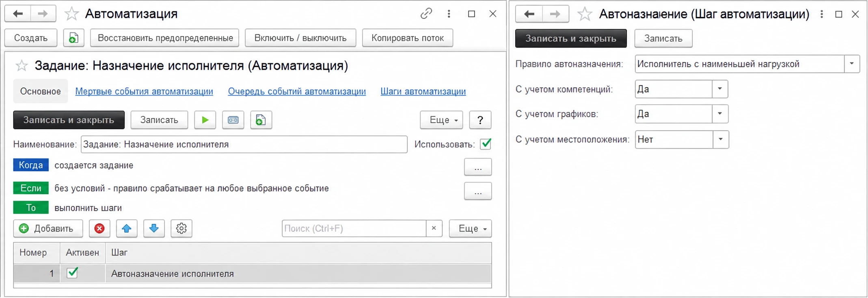This screenshot has height=298, width=868.
Task: Switch to the Основное tab
Action: (x=41, y=92)
